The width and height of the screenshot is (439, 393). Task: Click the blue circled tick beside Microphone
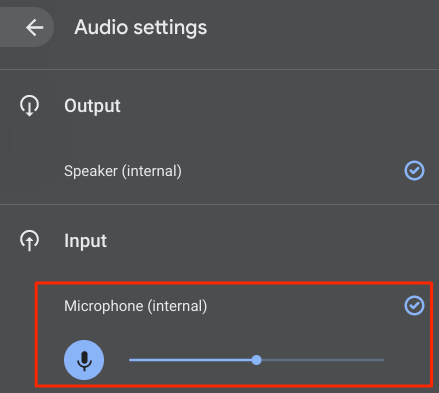[x=414, y=305]
